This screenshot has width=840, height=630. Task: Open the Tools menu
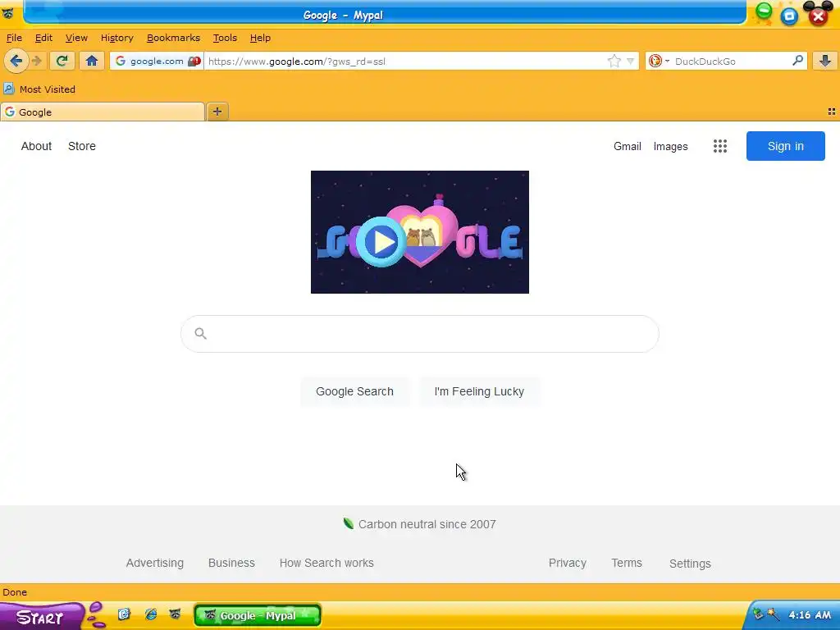click(x=225, y=38)
